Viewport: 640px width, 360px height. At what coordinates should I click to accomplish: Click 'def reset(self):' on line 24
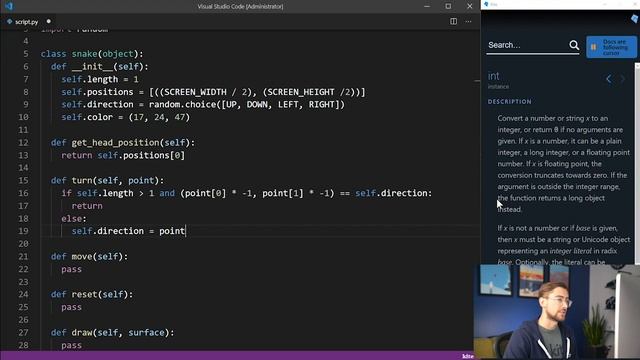point(92,294)
